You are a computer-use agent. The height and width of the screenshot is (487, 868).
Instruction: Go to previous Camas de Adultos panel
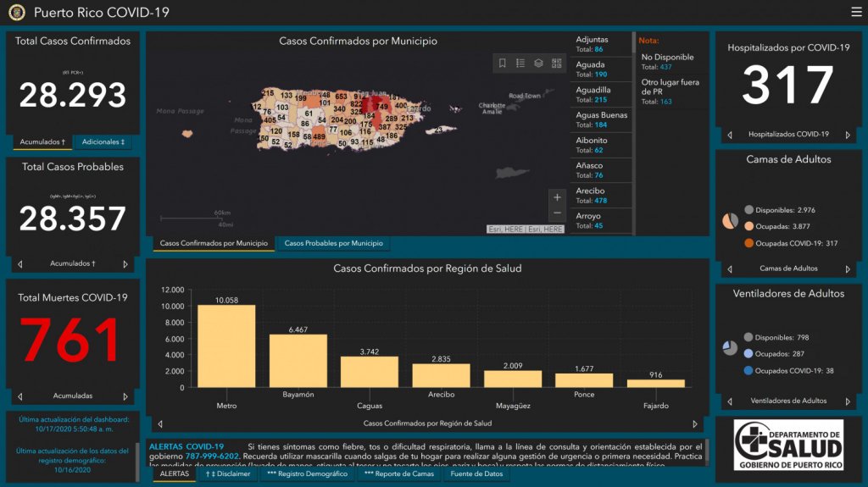coord(730,269)
